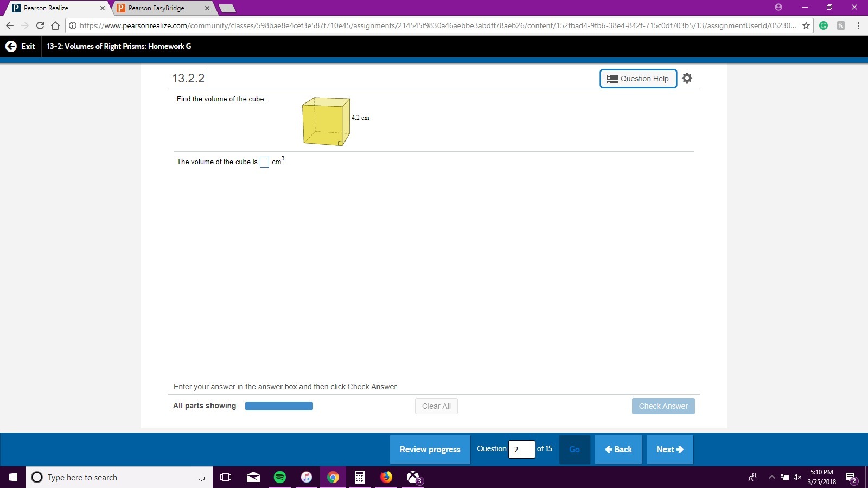This screenshot has width=868, height=488.
Task: Click the blue progress bar beside All parts showing
Action: pos(279,406)
